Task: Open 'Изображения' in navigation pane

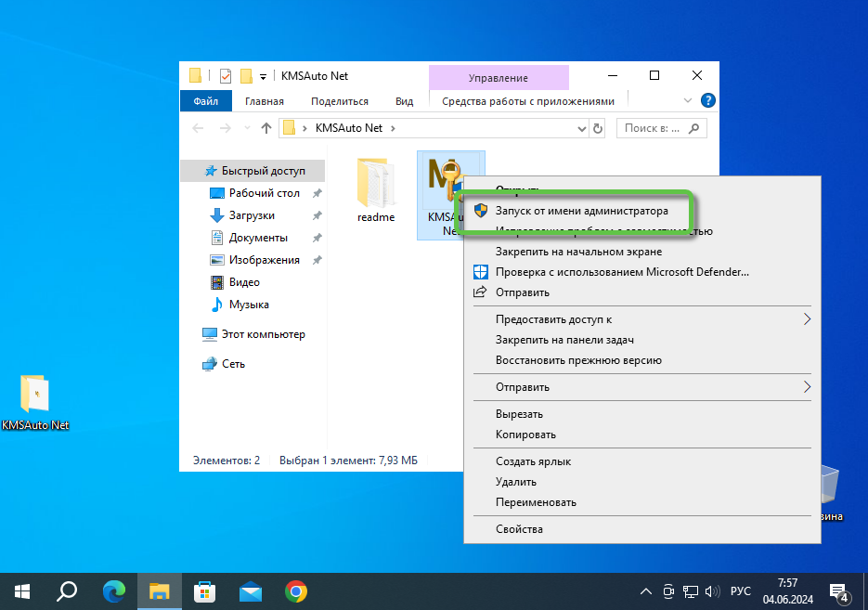Action: click(x=264, y=260)
